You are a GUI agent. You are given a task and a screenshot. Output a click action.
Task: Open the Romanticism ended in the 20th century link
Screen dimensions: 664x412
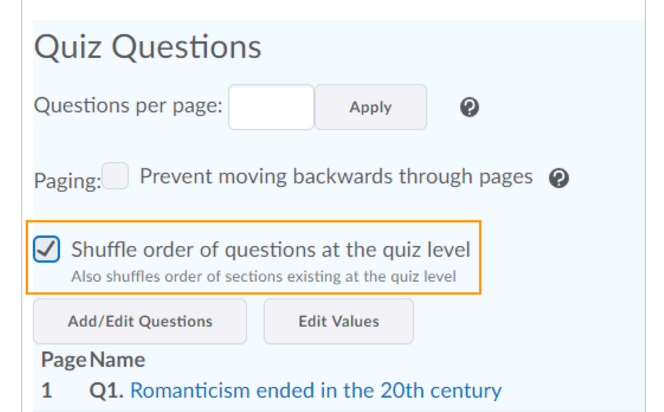point(315,390)
